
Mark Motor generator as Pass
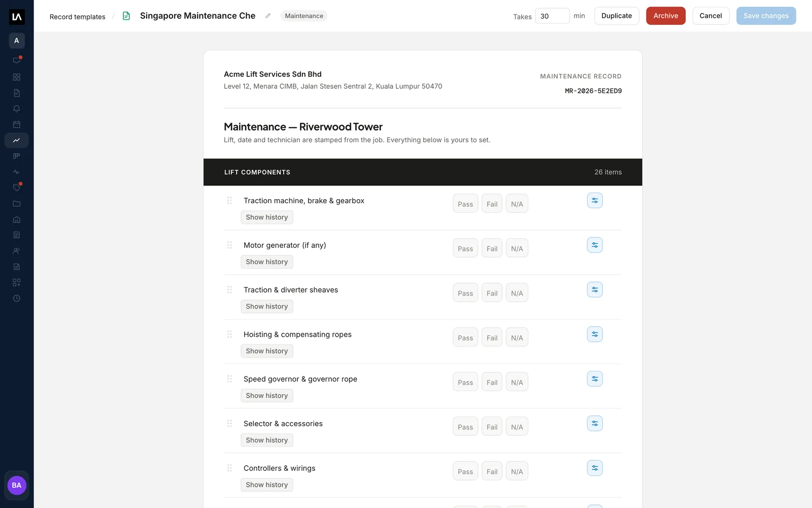pos(465,248)
